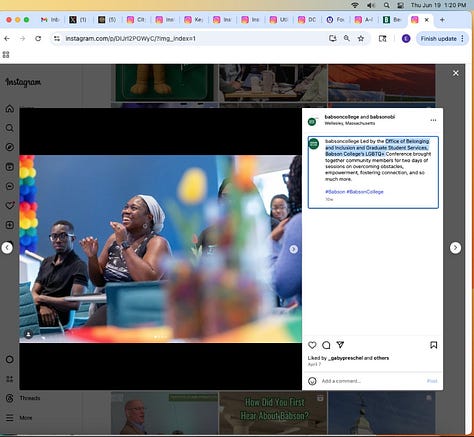Open the media control toolbar icon
This screenshot has width=474, height=437.
[382, 39]
